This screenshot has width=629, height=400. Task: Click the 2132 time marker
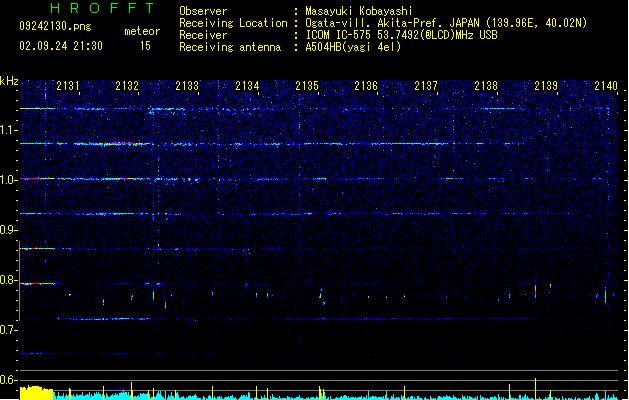(x=127, y=86)
